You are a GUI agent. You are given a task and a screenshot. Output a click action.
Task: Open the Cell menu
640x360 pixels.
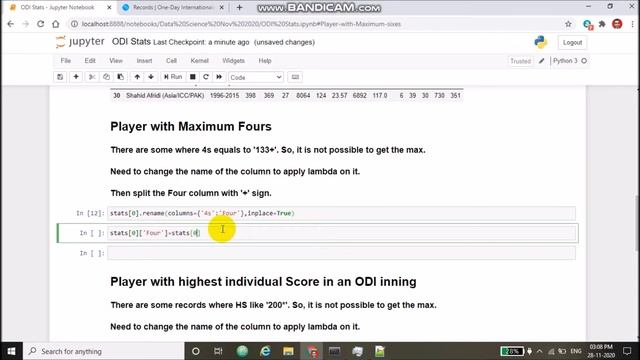point(171,61)
